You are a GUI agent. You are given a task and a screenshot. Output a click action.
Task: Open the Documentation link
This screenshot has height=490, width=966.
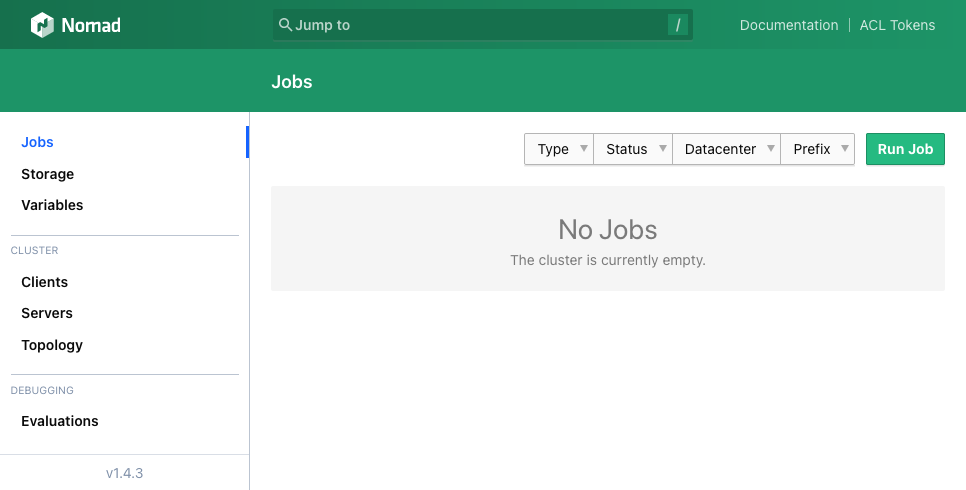coord(788,25)
